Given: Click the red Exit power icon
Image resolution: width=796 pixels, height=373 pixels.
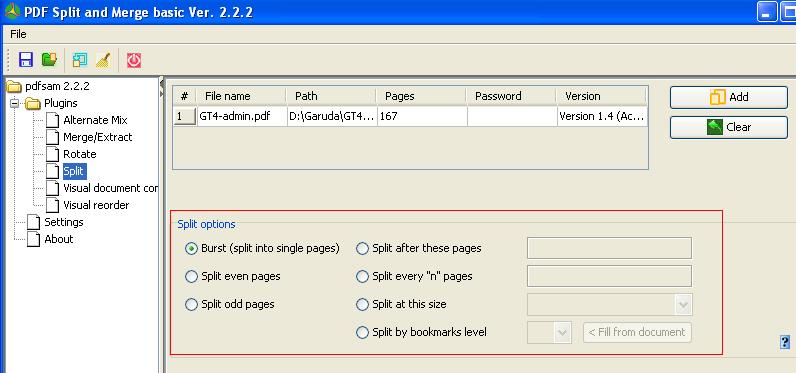Looking at the screenshot, I should click(x=134, y=60).
